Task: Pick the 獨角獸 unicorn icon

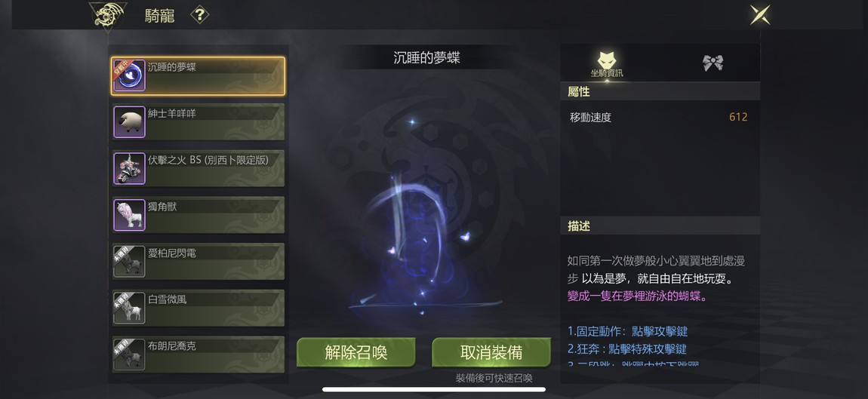Action: click(130, 215)
